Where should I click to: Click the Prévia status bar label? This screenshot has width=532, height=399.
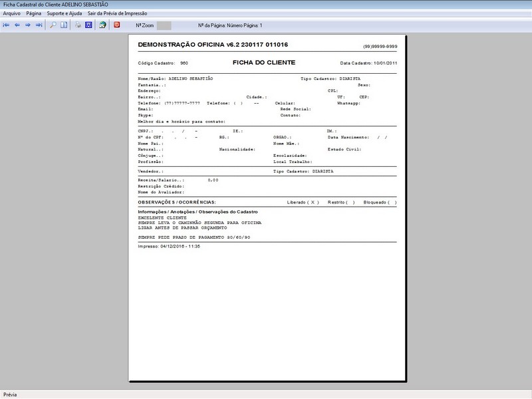[10, 394]
